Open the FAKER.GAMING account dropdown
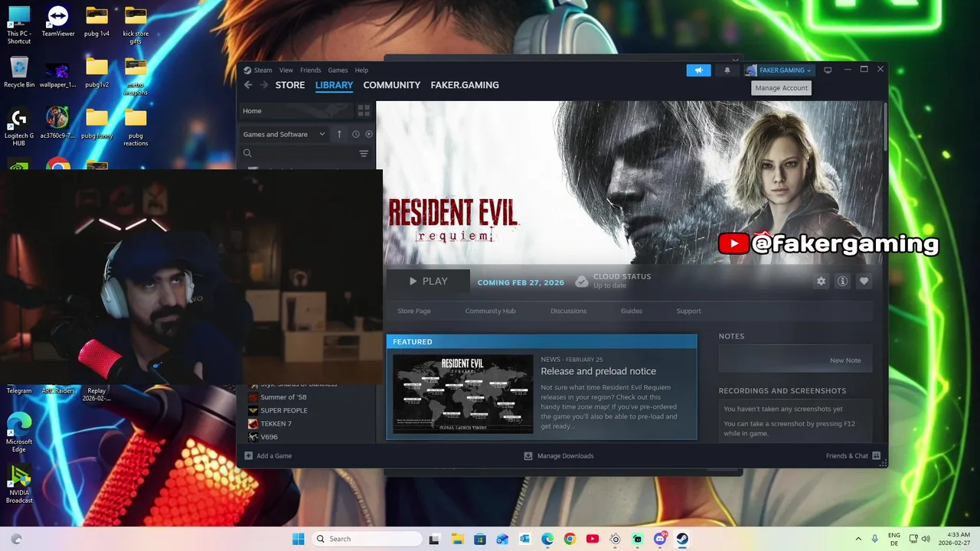980x551 pixels. pos(779,70)
